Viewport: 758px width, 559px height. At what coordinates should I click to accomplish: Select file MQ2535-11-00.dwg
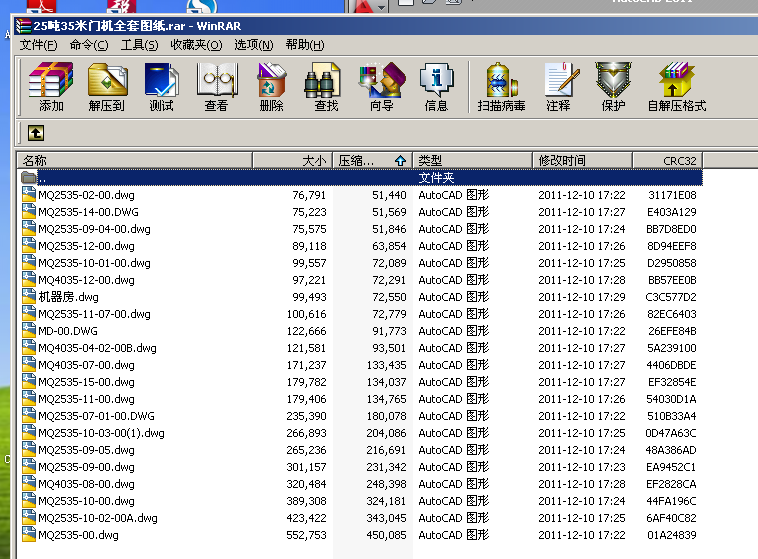[362, 398]
